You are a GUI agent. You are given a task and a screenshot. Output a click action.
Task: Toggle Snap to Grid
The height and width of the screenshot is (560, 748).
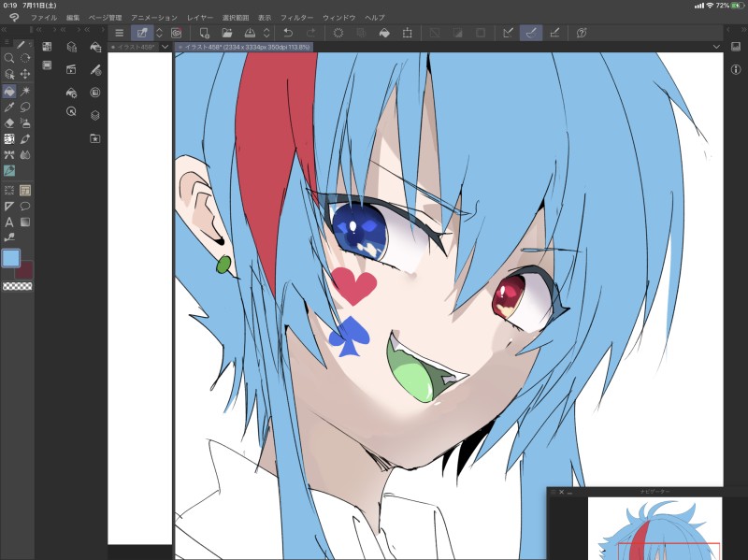[554, 33]
